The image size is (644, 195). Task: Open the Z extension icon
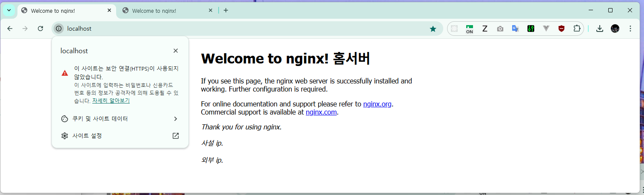point(484,29)
